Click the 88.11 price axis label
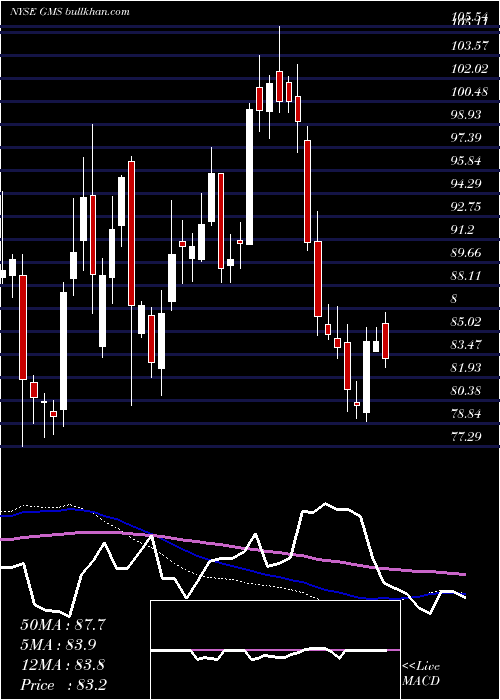500x700 pixels. (466, 275)
